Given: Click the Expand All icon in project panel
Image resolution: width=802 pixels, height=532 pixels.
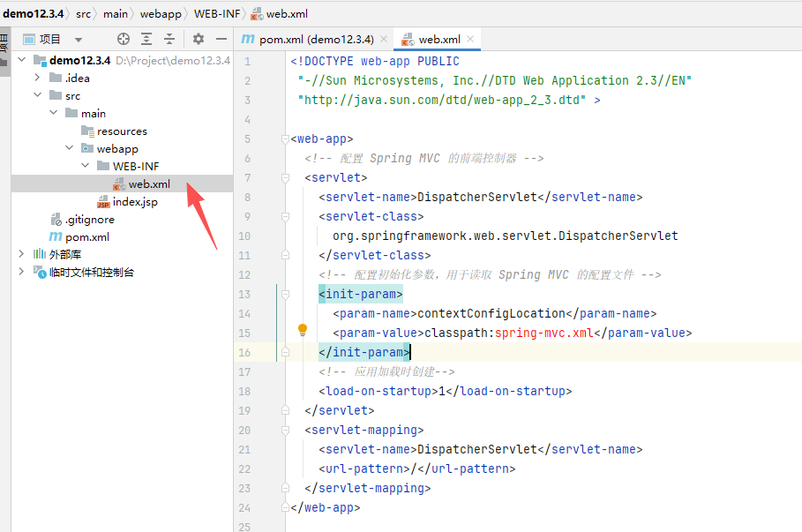Looking at the screenshot, I should pos(146,39).
